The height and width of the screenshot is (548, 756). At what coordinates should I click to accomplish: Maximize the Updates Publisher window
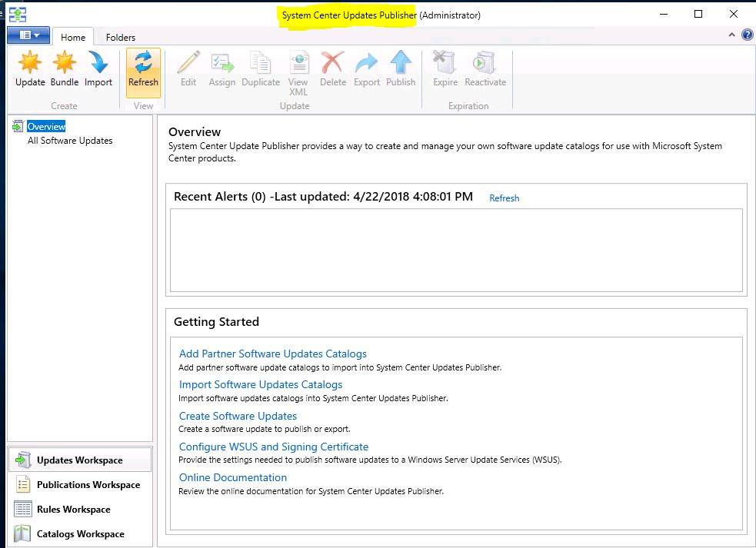pyautogui.click(x=698, y=14)
